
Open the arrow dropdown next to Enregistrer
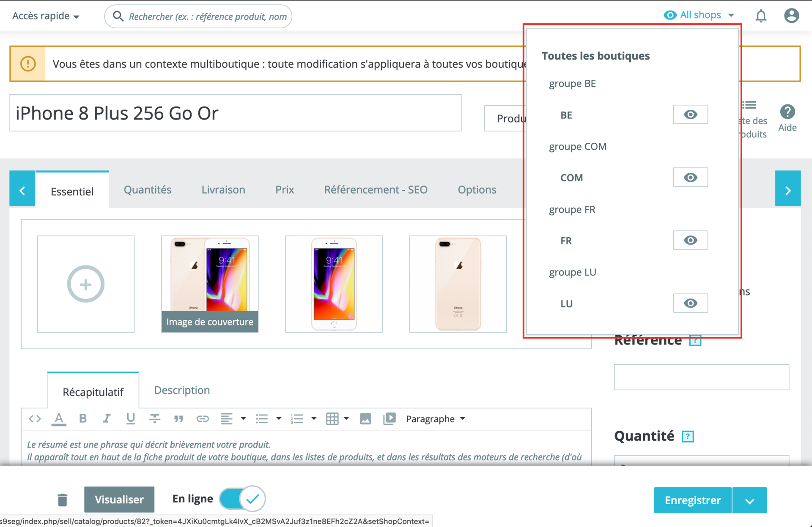(x=749, y=500)
